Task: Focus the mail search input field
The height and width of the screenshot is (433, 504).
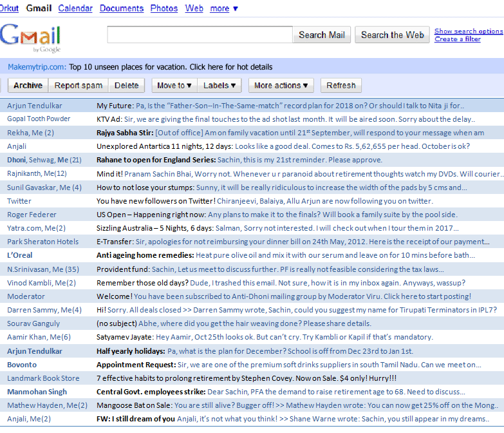Action: click(200, 35)
